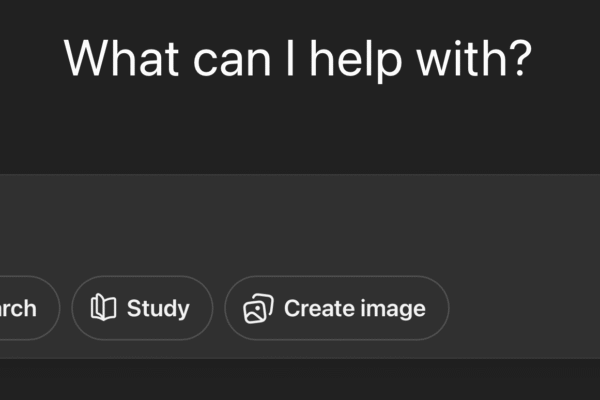Image resolution: width=600 pixels, height=400 pixels.
Task: Toggle the Create image option in the composer
Action: [337, 308]
